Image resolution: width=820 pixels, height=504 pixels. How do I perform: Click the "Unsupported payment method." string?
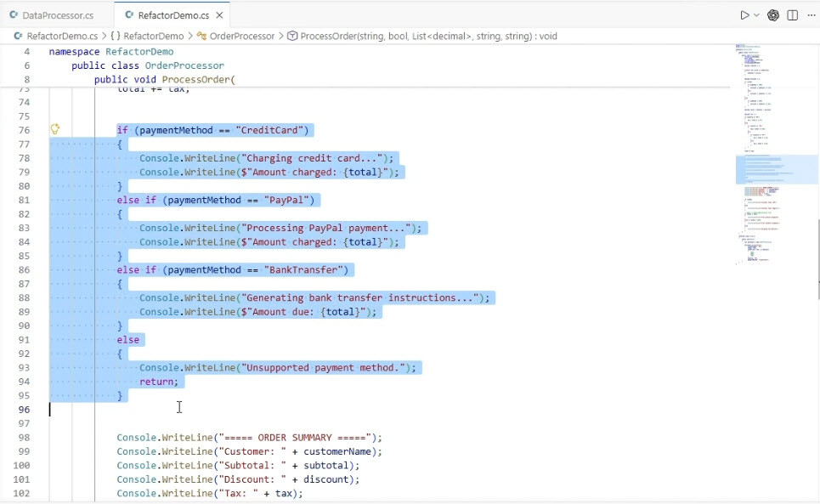[323, 367]
